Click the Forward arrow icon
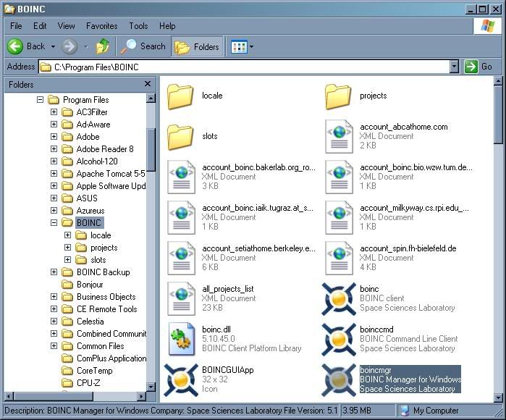This screenshot has width=506, height=420. point(69,47)
